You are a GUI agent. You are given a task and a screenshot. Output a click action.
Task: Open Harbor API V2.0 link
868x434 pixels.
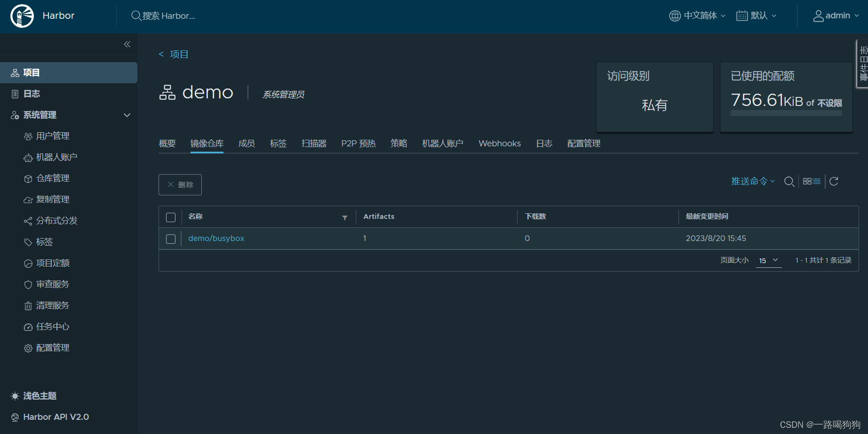tap(56, 417)
